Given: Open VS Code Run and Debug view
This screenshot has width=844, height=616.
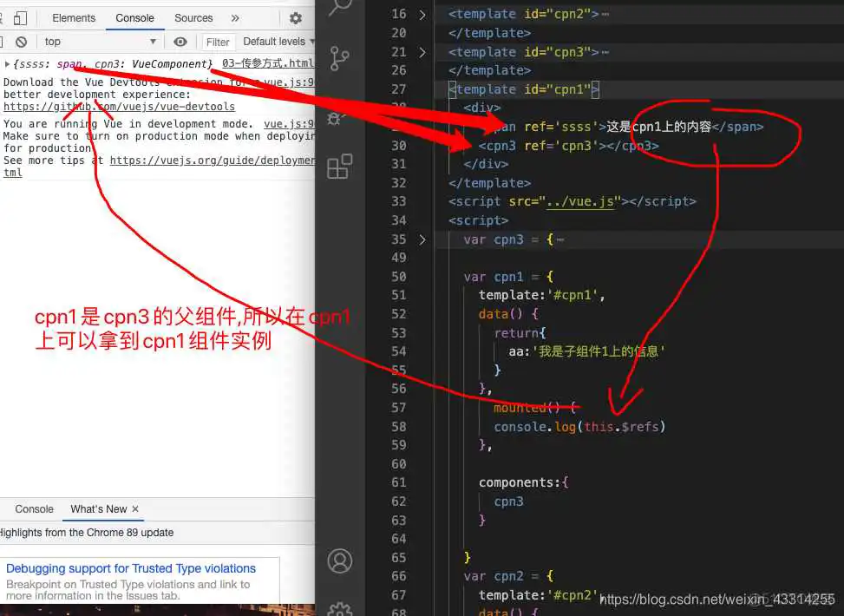Looking at the screenshot, I should point(337,117).
